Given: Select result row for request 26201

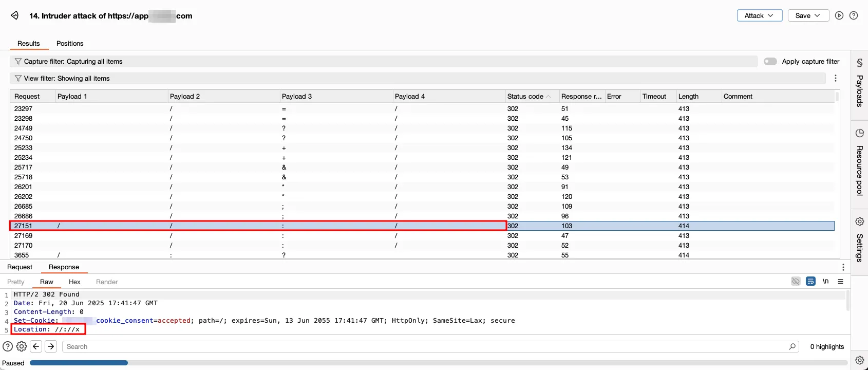Looking at the screenshot, I should pos(422,187).
